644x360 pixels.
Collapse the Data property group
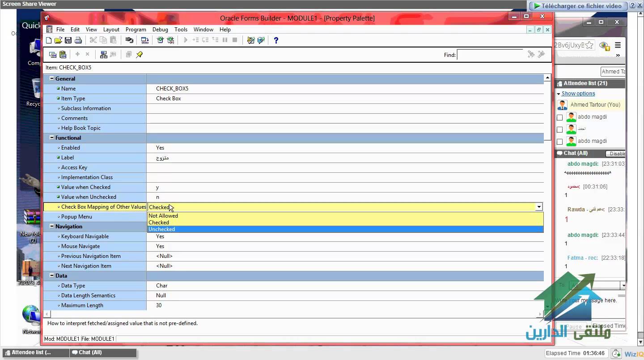pyautogui.click(x=52, y=275)
